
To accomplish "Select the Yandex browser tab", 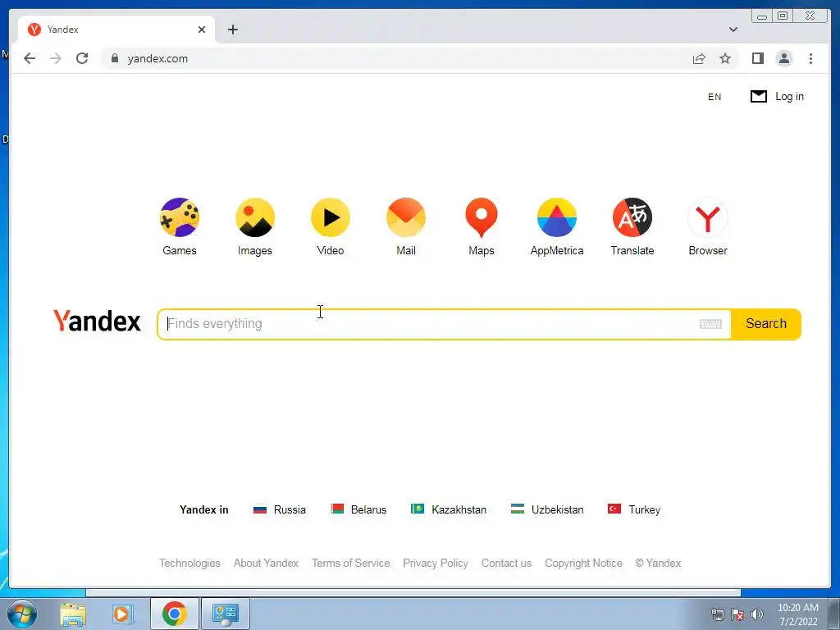I will [x=116, y=30].
